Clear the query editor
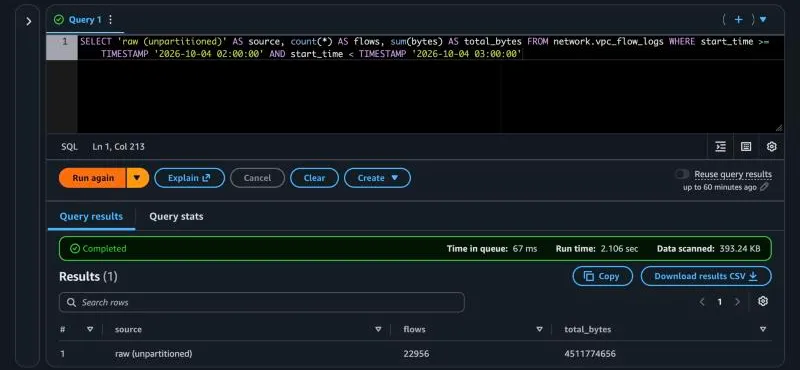This screenshot has width=800, height=370. tap(314, 178)
